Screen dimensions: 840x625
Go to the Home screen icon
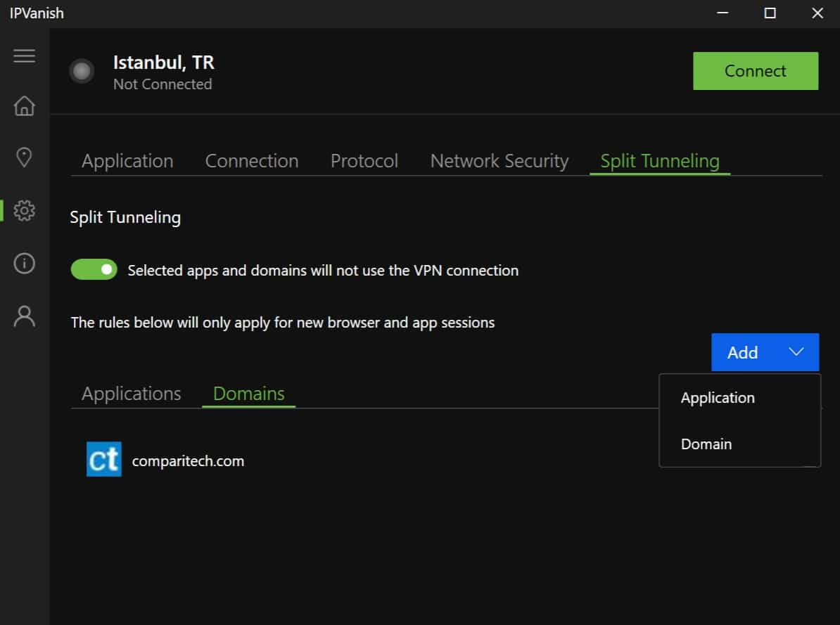pyautogui.click(x=24, y=105)
